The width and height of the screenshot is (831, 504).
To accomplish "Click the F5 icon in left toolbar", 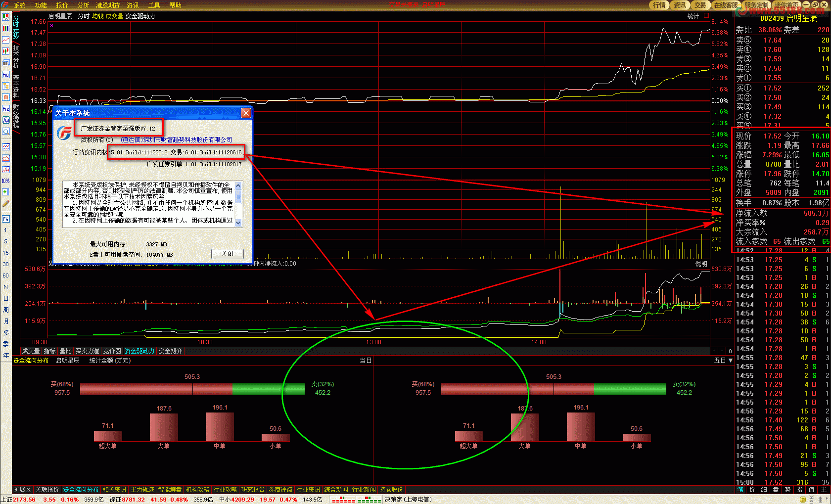I will pyautogui.click(x=6, y=219).
